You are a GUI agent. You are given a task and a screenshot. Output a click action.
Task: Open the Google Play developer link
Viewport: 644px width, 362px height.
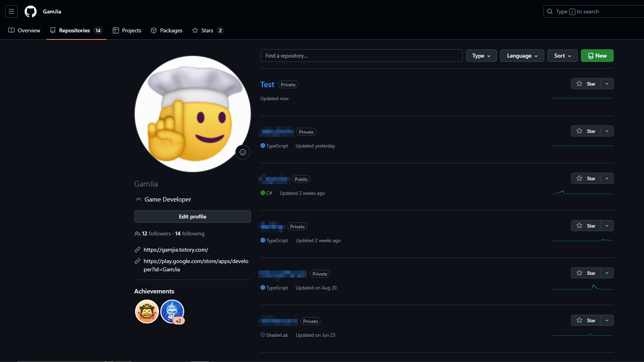click(x=196, y=265)
